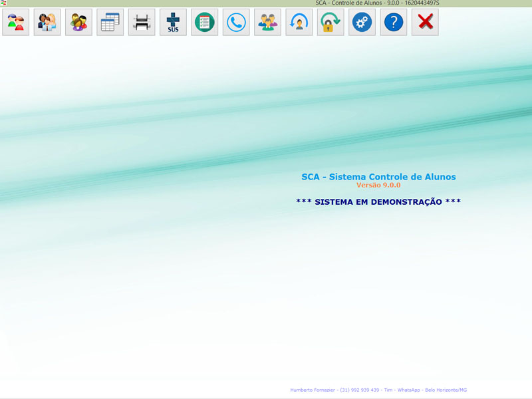The width and height of the screenshot is (532, 399).
Task: Click the SCA - Controle de Alunos title bar
Action: click(376, 3)
